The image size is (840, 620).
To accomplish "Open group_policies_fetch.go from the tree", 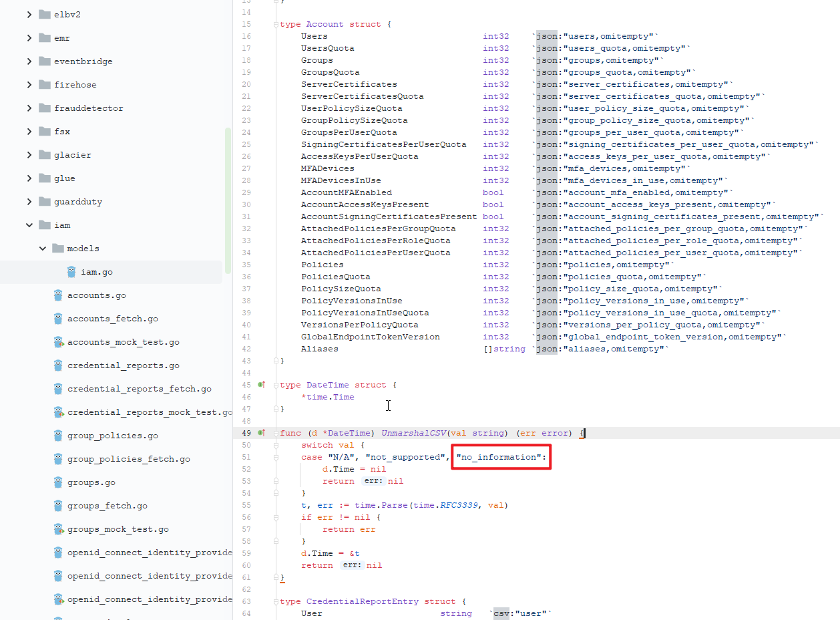I will (x=129, y=459).
